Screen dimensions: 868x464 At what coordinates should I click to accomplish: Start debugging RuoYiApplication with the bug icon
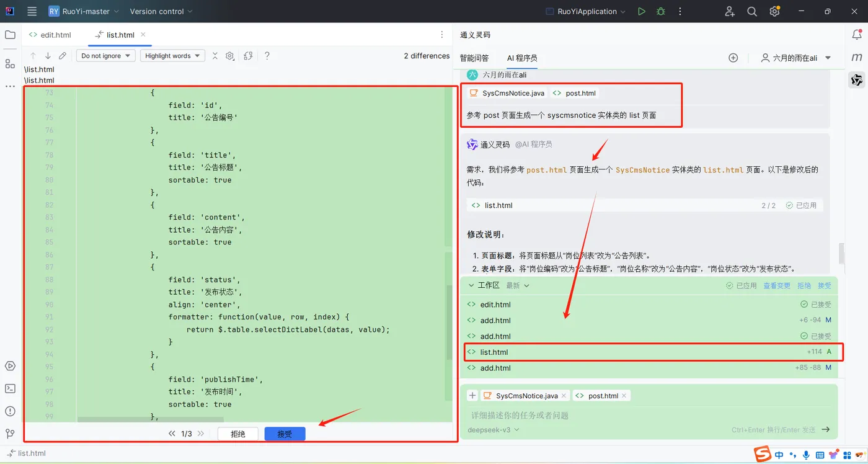(661, 11)
